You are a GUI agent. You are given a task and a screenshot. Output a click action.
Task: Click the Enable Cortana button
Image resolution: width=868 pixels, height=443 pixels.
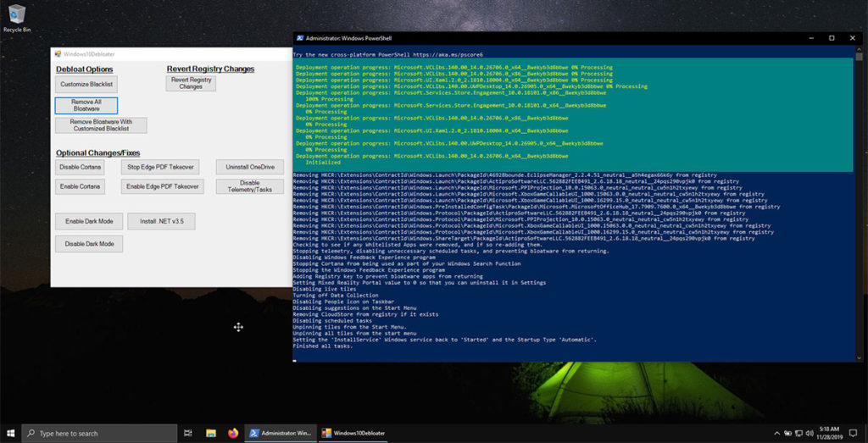81,186
